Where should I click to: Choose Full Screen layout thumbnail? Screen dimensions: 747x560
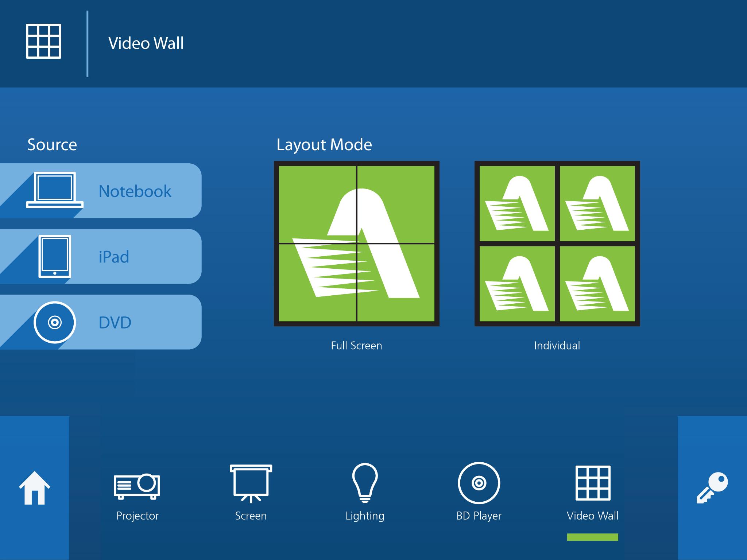(356, 244)
